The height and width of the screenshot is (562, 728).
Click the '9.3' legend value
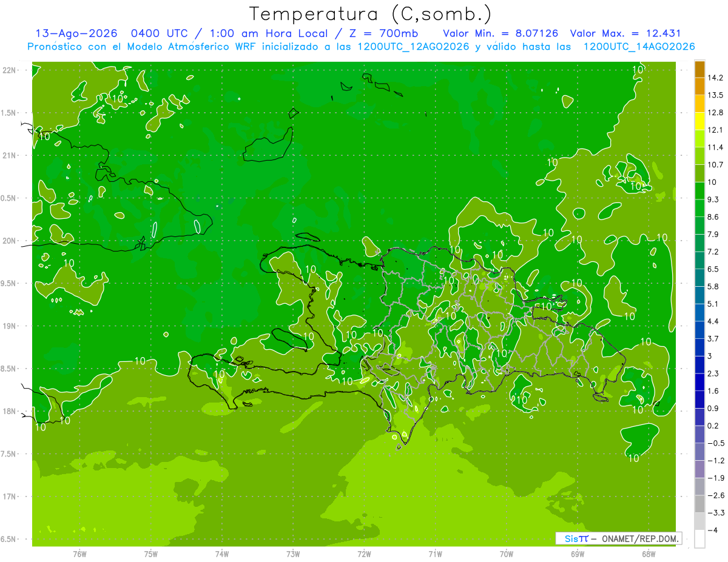(x=713, y=199)
